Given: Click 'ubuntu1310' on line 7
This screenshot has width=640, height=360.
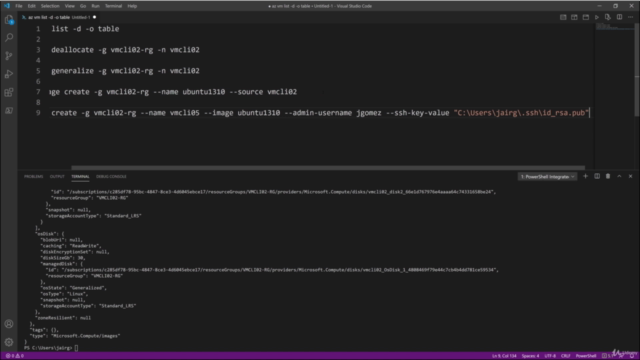Looking at the screenshot, I should tap(204, 92).
